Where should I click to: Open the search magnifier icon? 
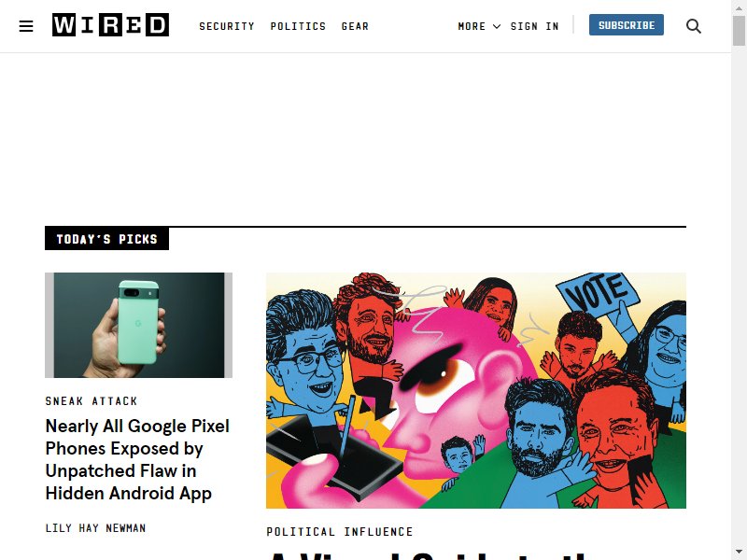tap(694, 26)
